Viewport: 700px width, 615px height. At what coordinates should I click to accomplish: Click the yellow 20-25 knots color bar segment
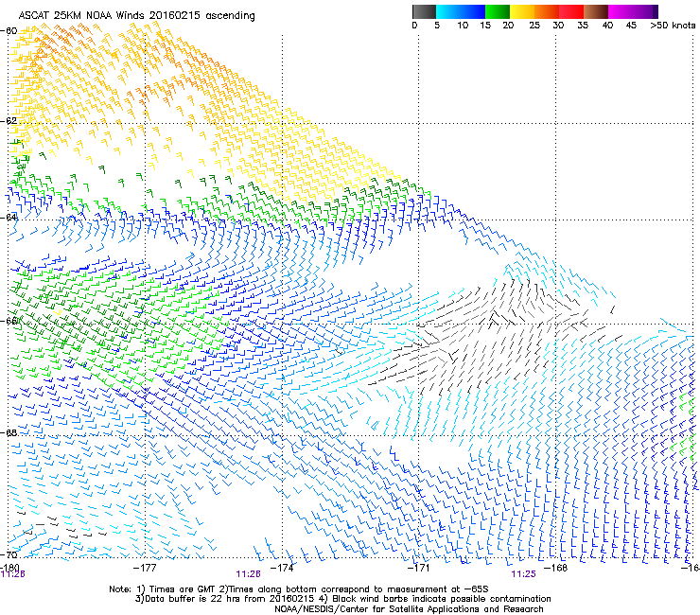522,11
